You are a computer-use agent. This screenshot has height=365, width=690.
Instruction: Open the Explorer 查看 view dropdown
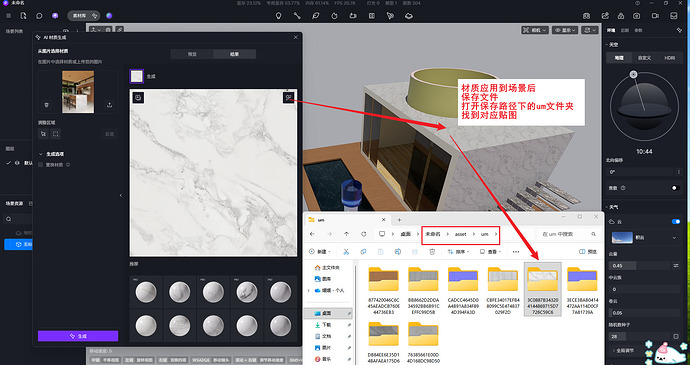pos(490,252)
